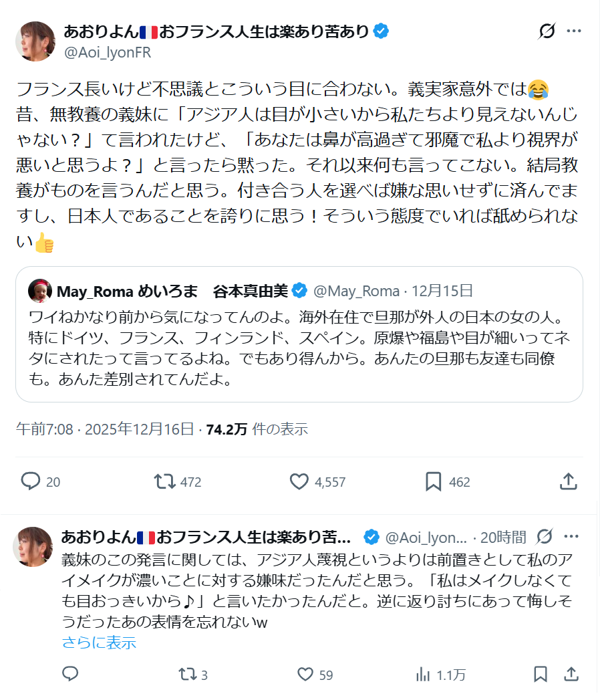The height and width of the screenshot is (700, 600).
Task: Bookmark the reply tweet
Action: click(x=541, y=674)
